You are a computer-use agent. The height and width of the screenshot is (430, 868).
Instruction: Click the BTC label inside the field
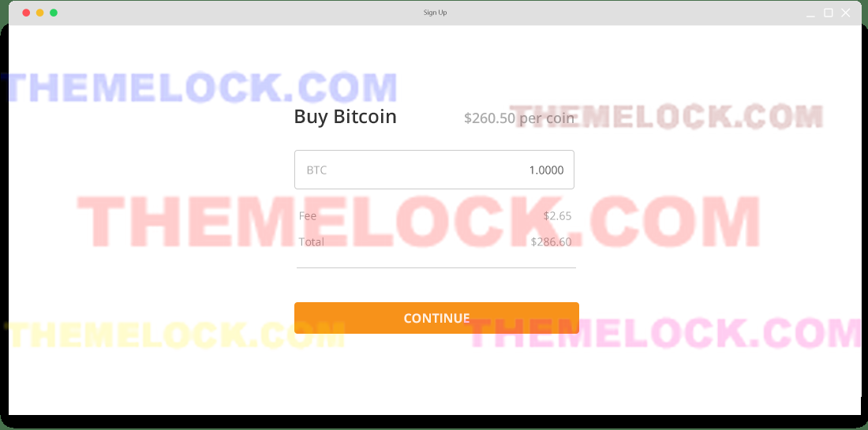(316, 170)
